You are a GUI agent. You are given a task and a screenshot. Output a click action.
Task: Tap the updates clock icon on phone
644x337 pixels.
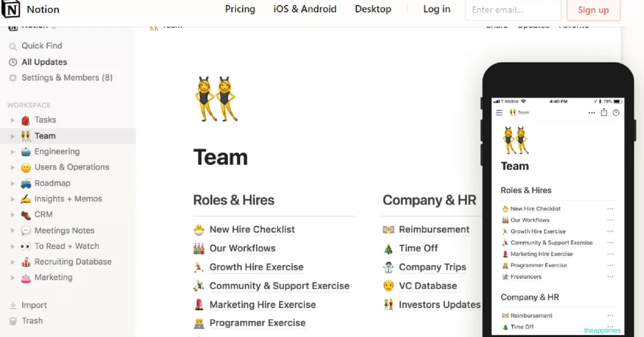point(616,113)
